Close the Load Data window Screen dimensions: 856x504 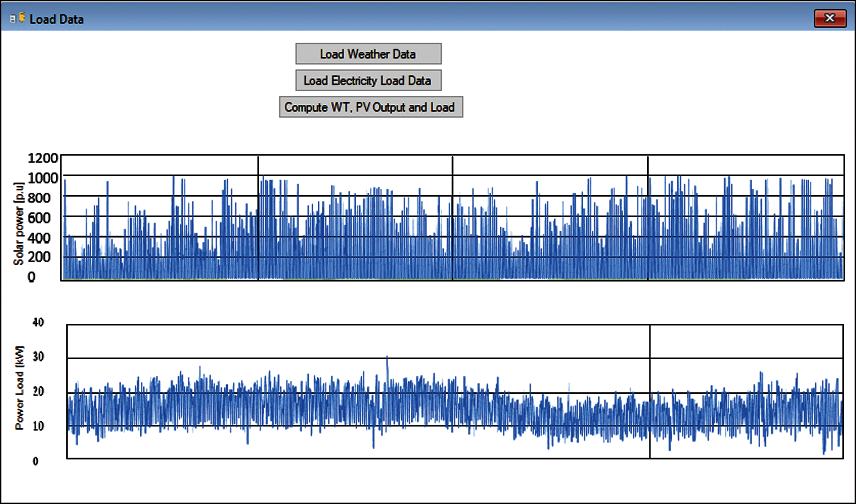coord(829,18)
